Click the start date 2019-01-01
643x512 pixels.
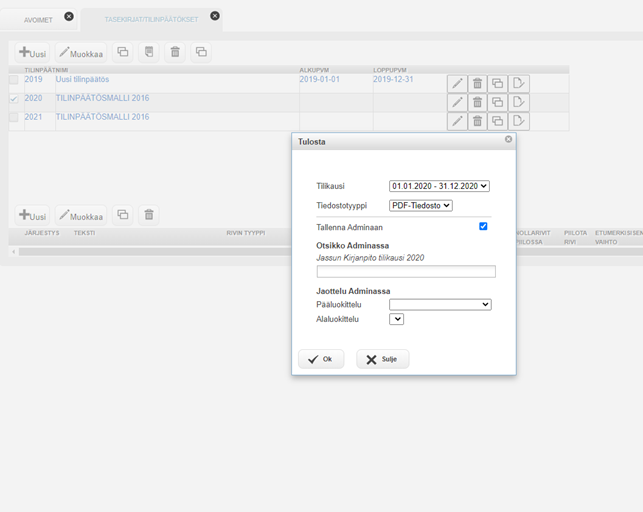[319, 79]
